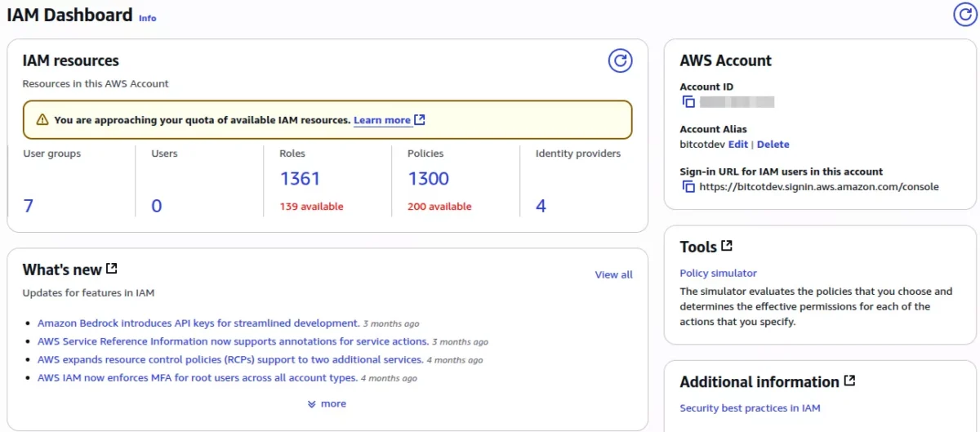Viewport: 980px width, 432px height.
Task: Open the external link icon next to What's new
Action: coord(112,269)
